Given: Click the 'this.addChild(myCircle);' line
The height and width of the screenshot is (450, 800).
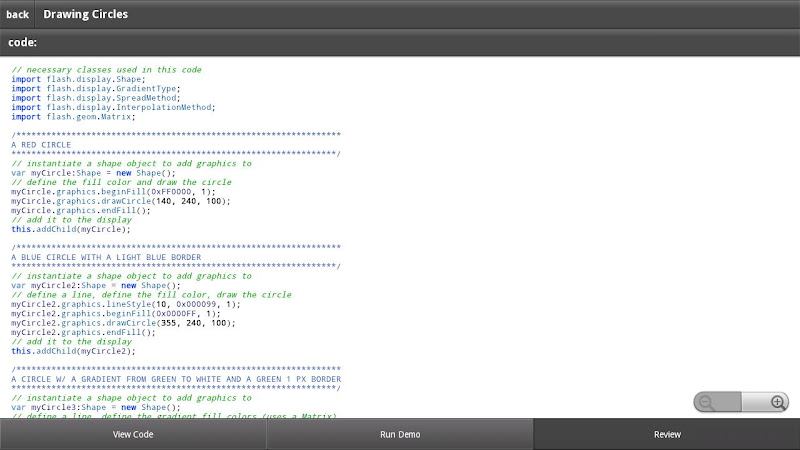Looking at the screenshot, I should [x=71, y=229].
